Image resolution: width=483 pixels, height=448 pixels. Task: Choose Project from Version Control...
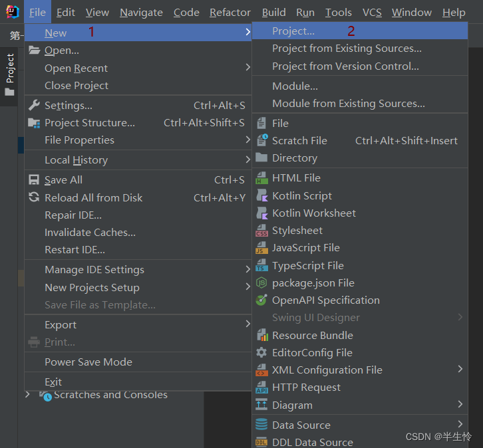click(x=360, y=66)
